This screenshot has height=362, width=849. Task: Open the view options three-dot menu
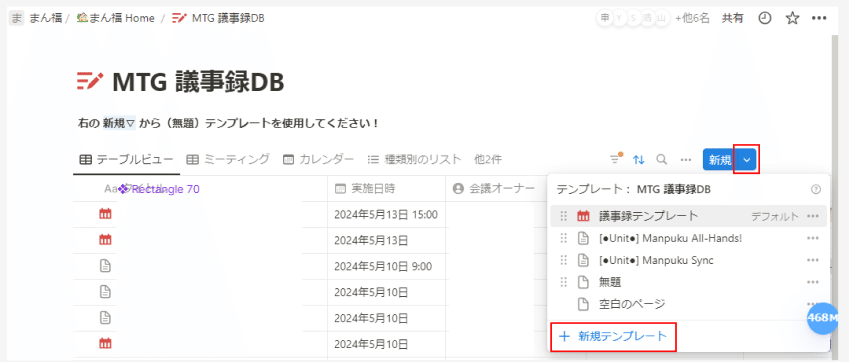click(x=685, y=160)
